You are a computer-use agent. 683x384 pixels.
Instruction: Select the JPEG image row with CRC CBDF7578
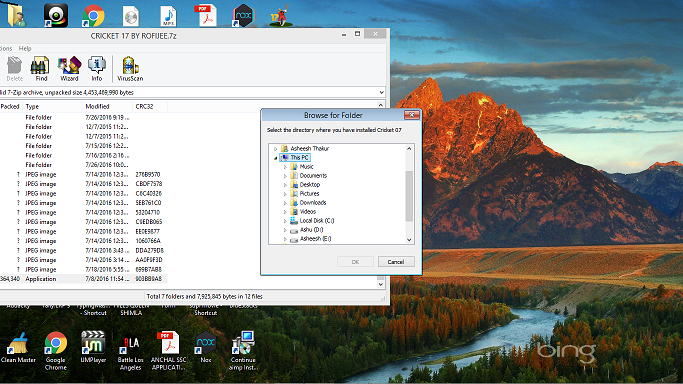tap(83, 184)
